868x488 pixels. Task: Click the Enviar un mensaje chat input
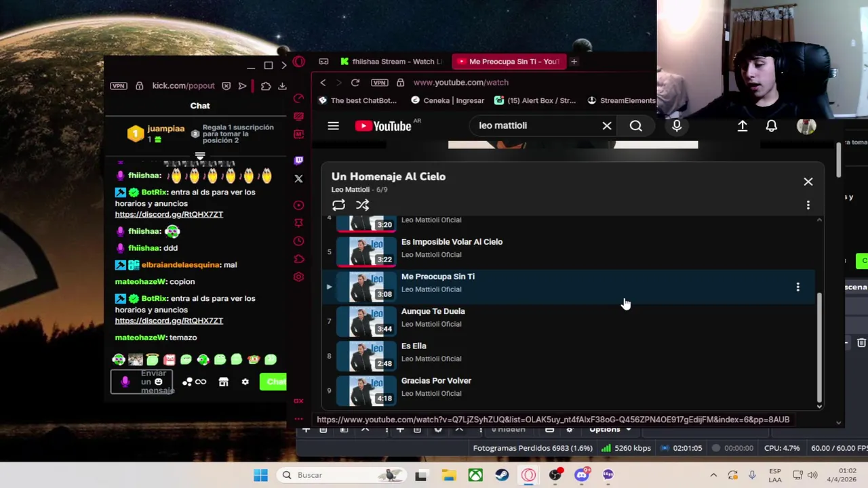point(142,382)
